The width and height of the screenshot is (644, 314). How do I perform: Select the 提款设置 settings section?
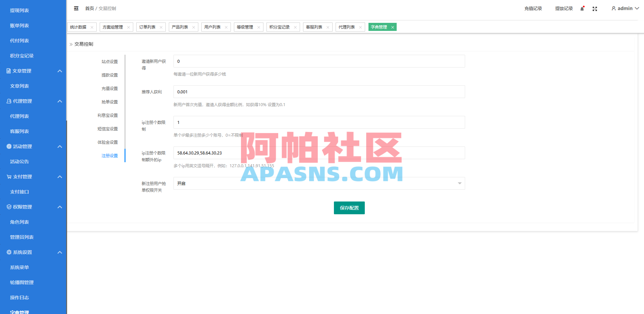pyautogui.click(x=110, y=75)
